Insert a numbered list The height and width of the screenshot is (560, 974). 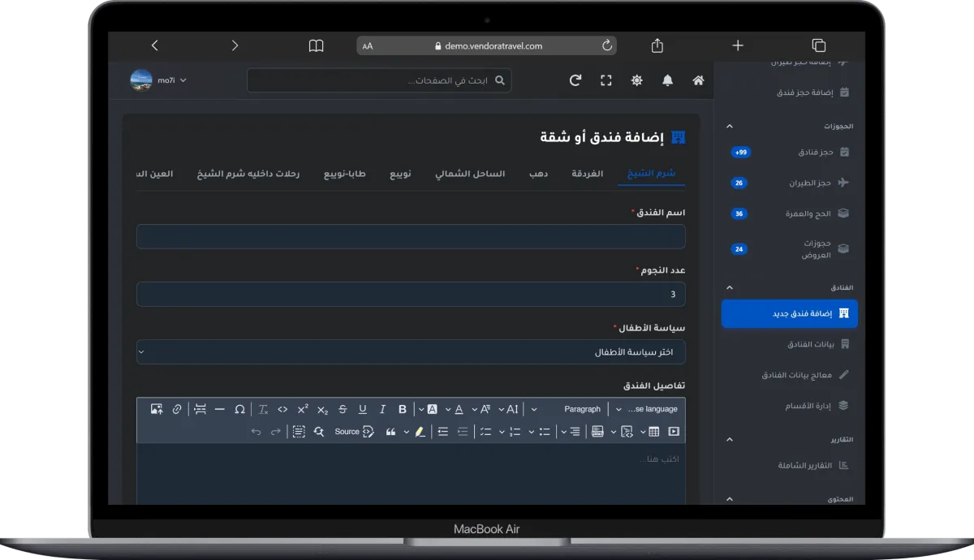(x=515, y=432)
